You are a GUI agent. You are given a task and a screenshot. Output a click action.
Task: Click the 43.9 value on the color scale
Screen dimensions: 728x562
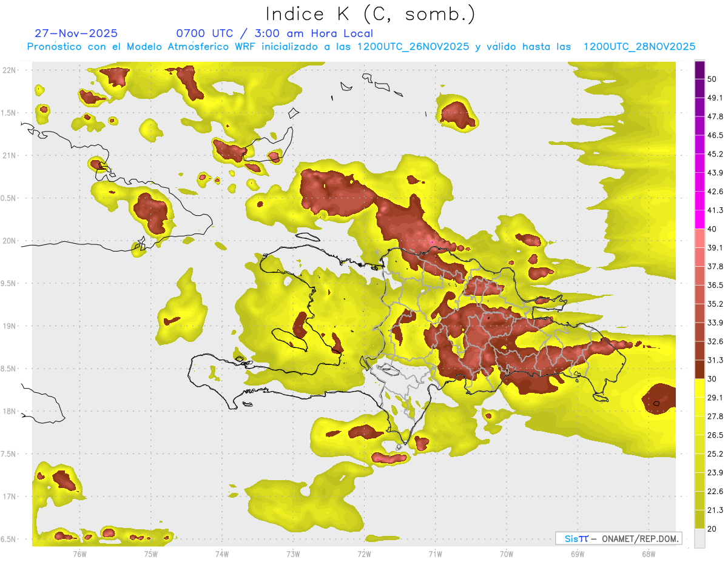(715, 173)
